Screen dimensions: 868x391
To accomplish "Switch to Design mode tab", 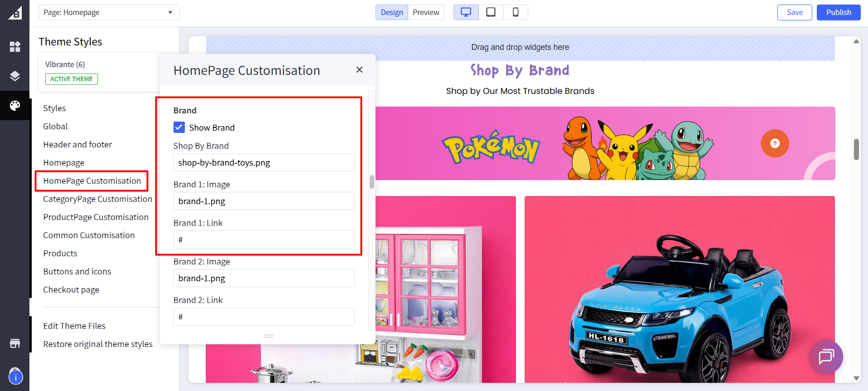I will (392, 12).
